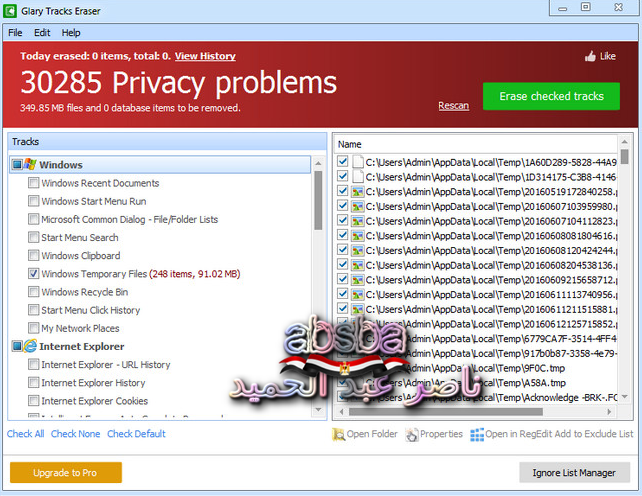Toggle Windows Clipboard checkbox
Image resolution: width=642 pixels, height=496 pixels.
coord(34,255)
